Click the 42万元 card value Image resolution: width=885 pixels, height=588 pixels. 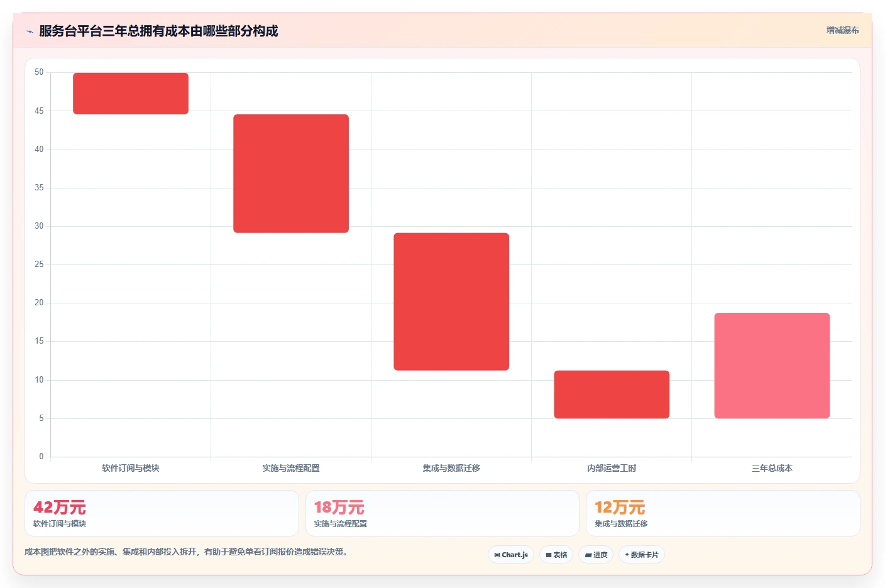click(x=60, y=507)
